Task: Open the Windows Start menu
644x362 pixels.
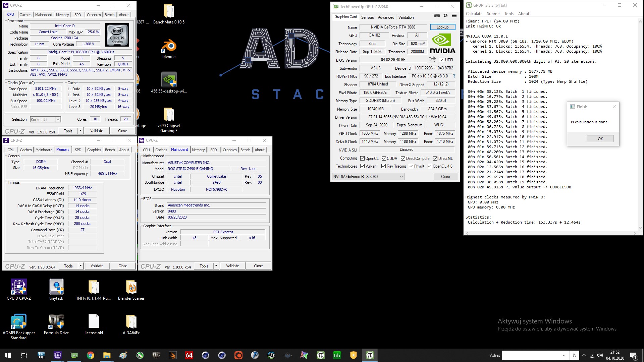Action: pyautogui.click(x=8, y=355)
